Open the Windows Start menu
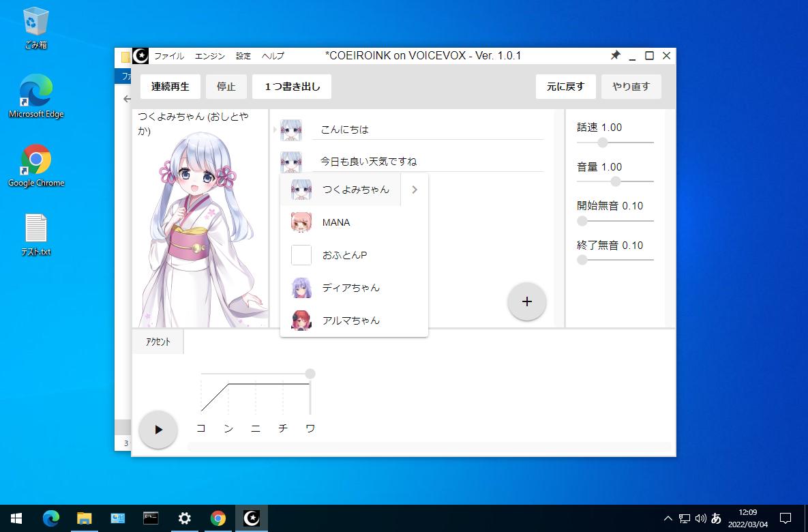Screen dimensions: 808x532 point(16,518)
